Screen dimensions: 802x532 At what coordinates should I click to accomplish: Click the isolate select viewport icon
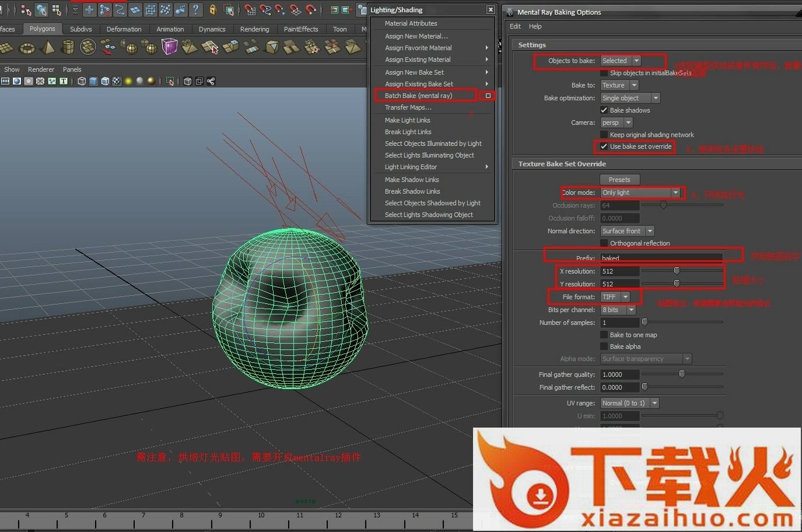coord(170,81)
